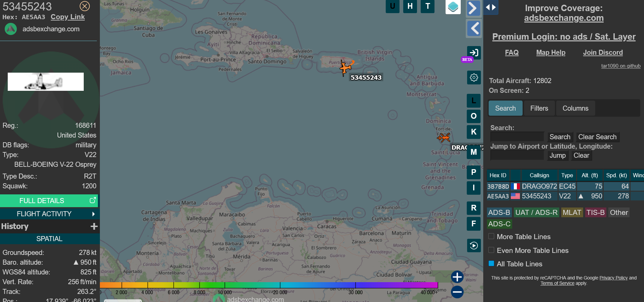Toggle the sidebar width double-arrow button
This screenshot has height=302, width=644.
click(x=491, y=7)
